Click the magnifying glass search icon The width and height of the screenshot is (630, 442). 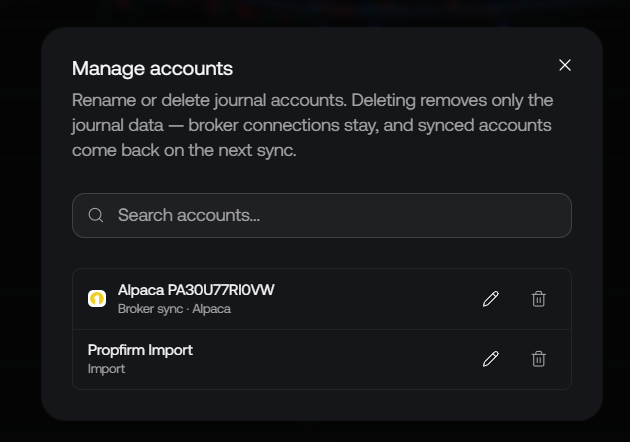point(96,215)
